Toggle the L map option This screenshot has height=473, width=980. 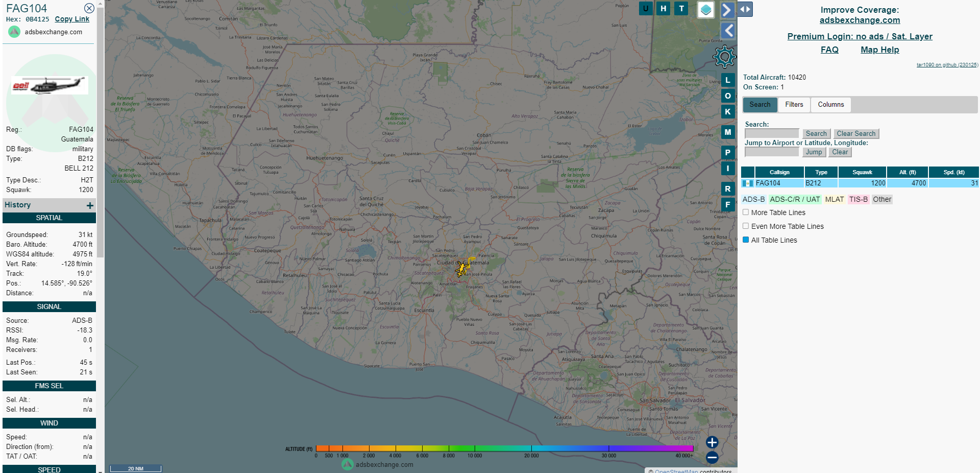point(728,80)
